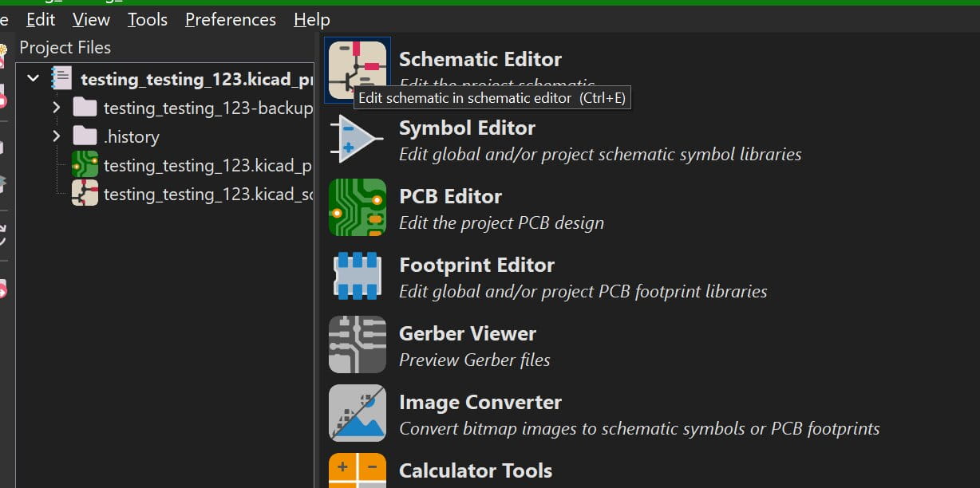Open the Footprint Editor chip icon
This screenshot has height=488, width=980.
[357, 276]
